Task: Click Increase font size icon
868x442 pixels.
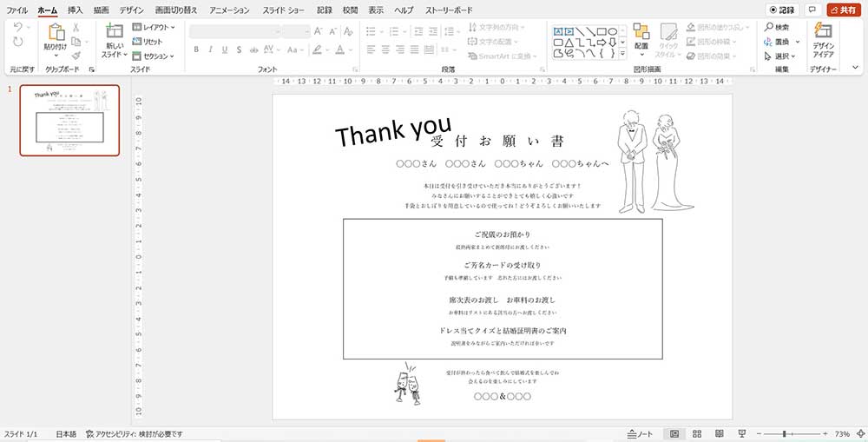Action: (x=319, y=31)
